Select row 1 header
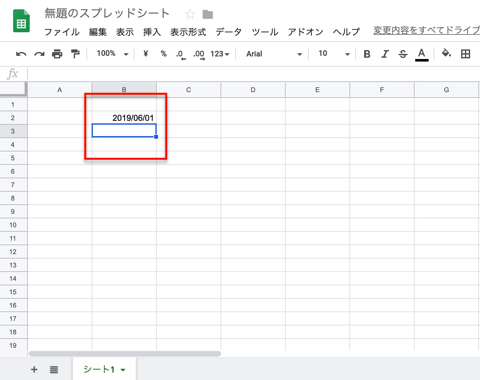This screenshot has width=480, height=380. click(13, 104)
